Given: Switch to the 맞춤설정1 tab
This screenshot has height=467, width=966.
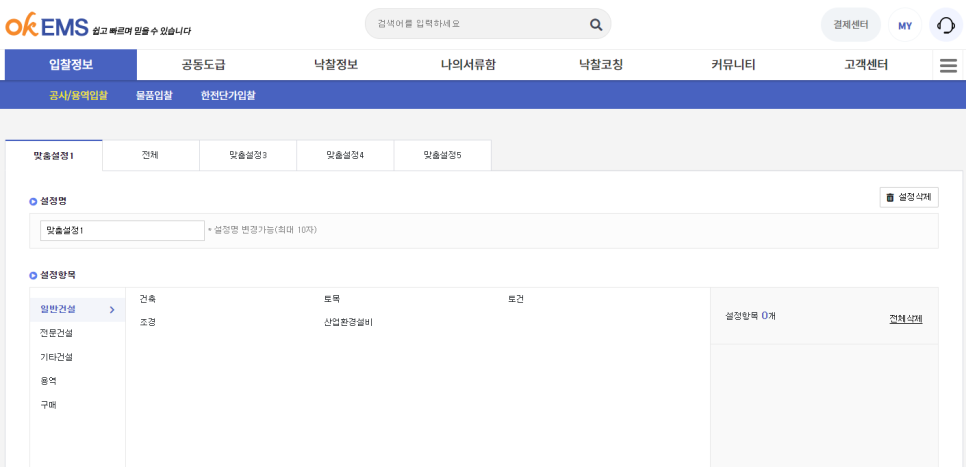Looking at the screenshot, I should (x=54, y=155).
